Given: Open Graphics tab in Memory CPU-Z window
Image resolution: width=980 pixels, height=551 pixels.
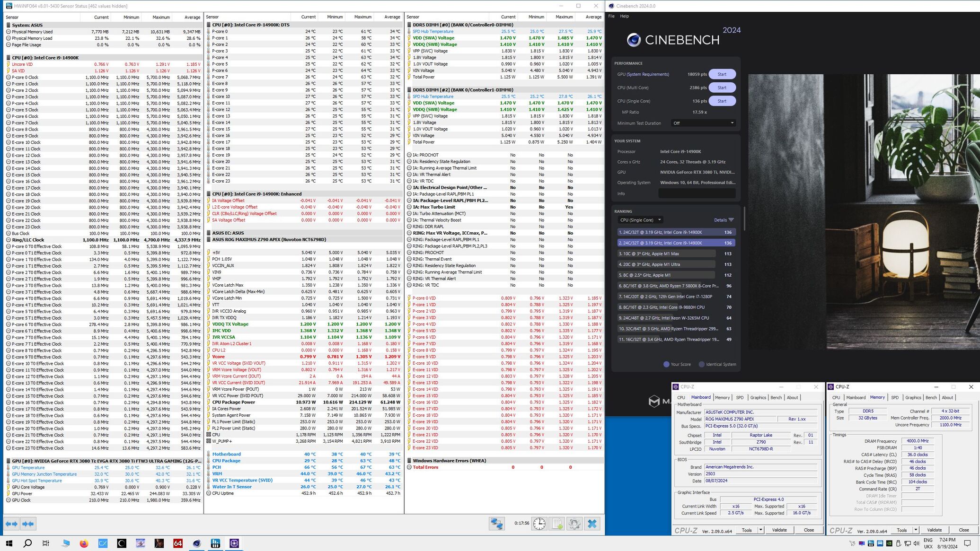Looking at the screenshot, I should [x=913, y=398].
